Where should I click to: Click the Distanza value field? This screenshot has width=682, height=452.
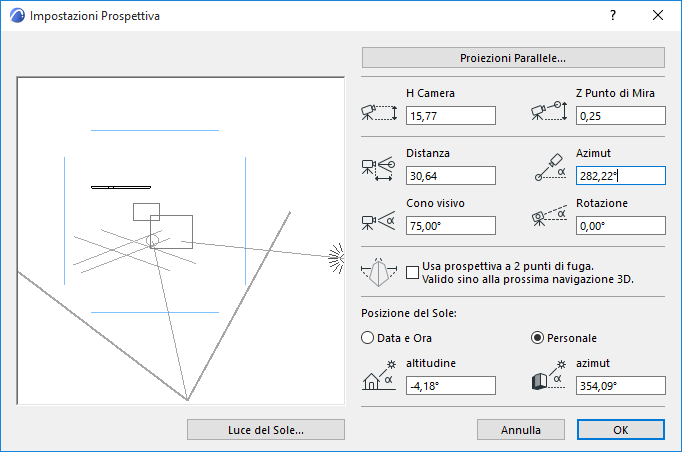pos(451,176)
